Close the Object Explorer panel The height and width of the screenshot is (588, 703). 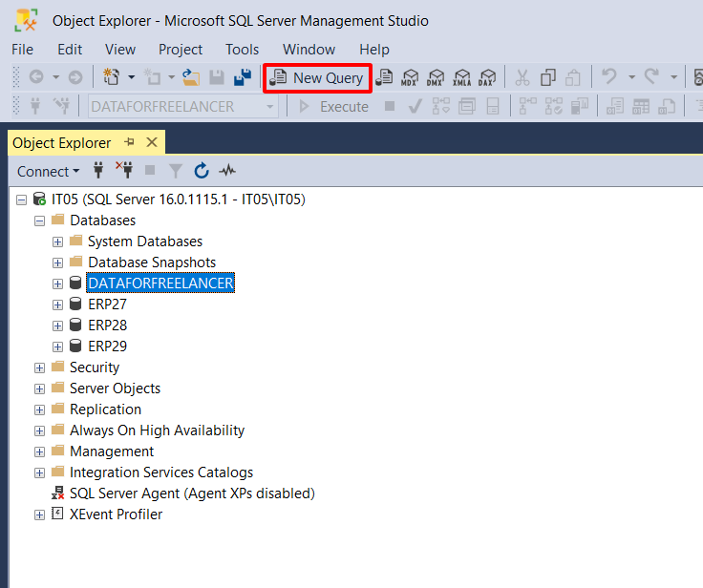(152, 142)
